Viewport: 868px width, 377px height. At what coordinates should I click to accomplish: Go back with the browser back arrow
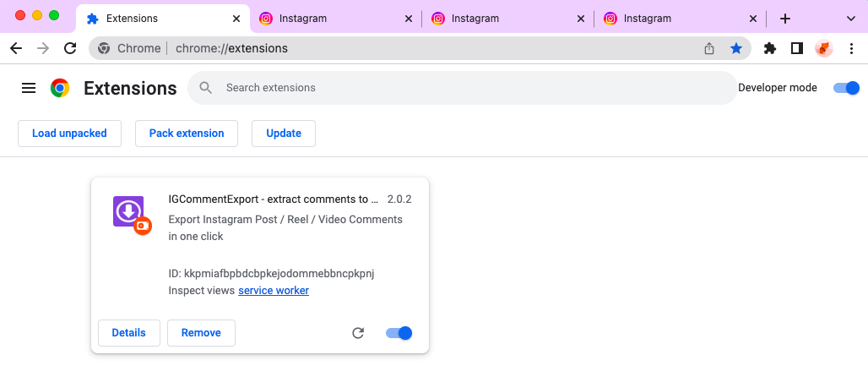(16, 48)
